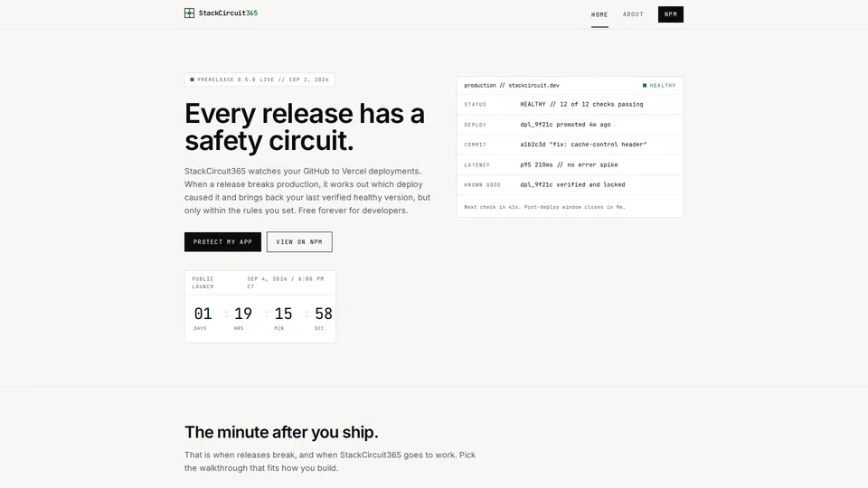The height and width of the screenshot is (488, 868).
Task: Click the DEPLOY row label
Action: [475, 125]
